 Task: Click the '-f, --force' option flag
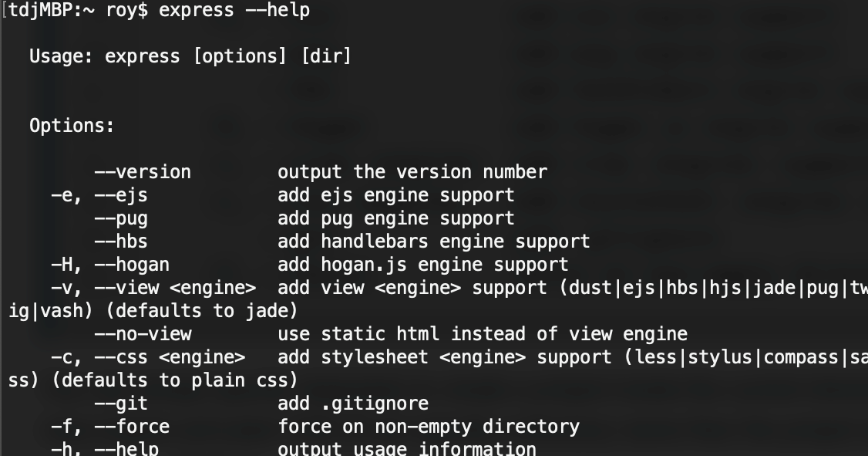tap(109, 427)
